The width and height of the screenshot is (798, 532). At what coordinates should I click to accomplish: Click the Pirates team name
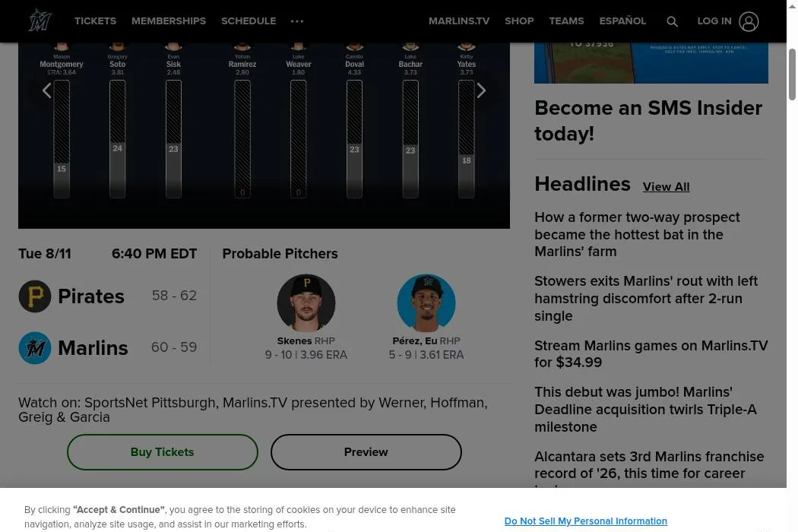pos(91,296)
